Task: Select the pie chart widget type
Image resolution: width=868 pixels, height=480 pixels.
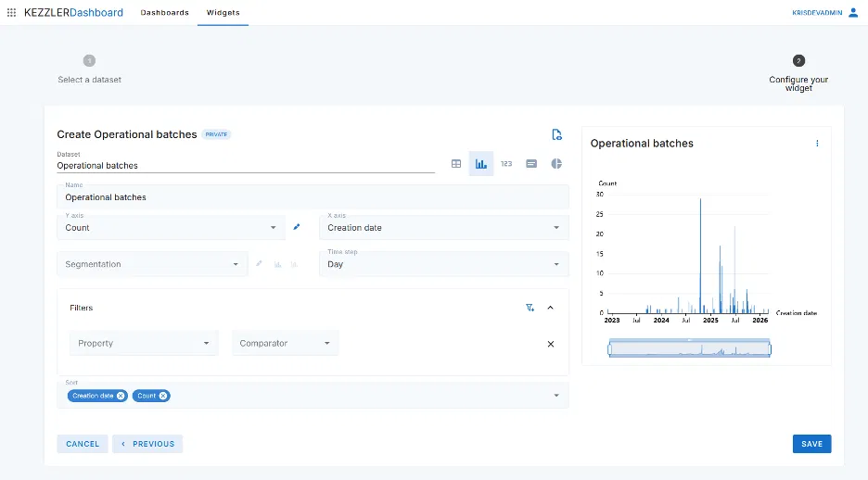Action: 556,164
